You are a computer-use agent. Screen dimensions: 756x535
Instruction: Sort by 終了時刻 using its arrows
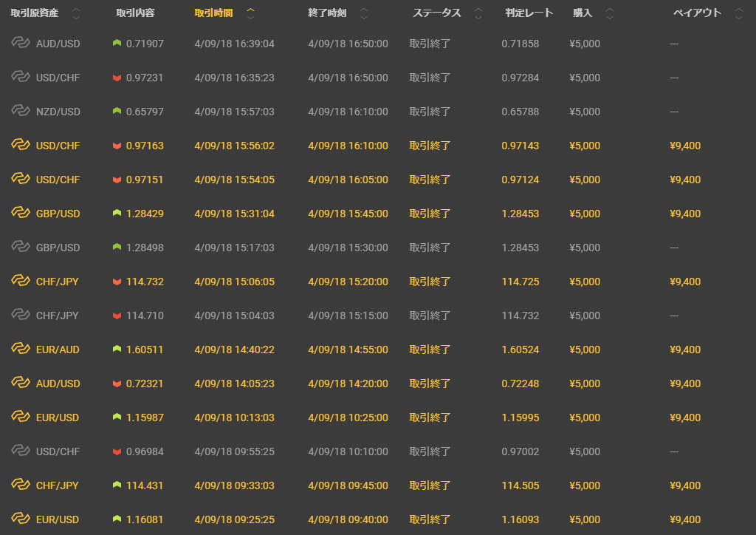[364, 13]
